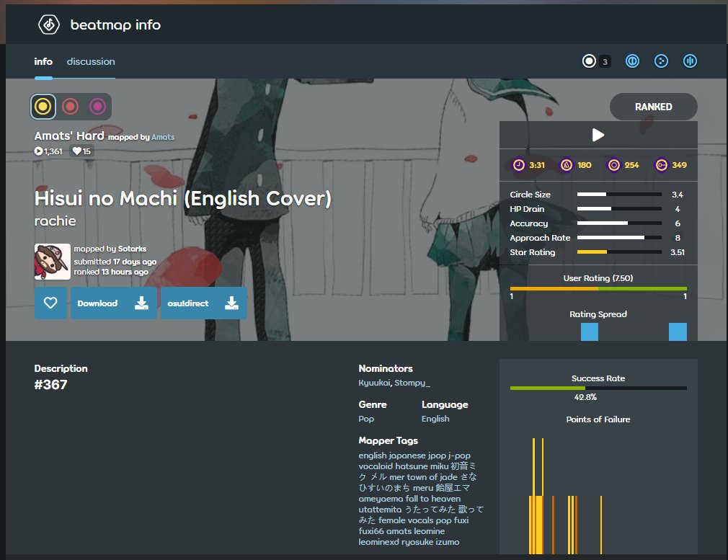Screen dimensions: 728x560
Task: Open Sotarks mapper avatar
Action: click(53, 262)
